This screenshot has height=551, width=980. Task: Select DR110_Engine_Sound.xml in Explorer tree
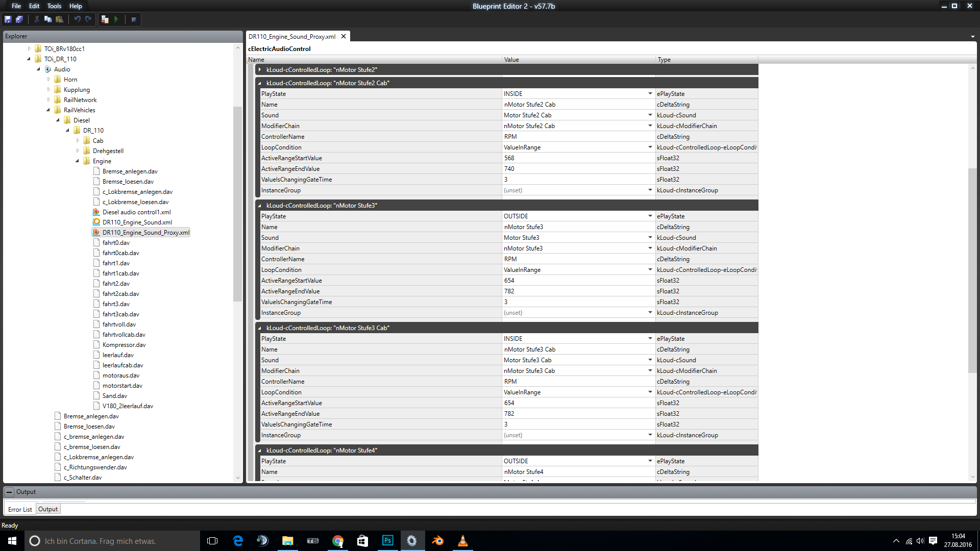pyautogui.click(x=137, y=222)
